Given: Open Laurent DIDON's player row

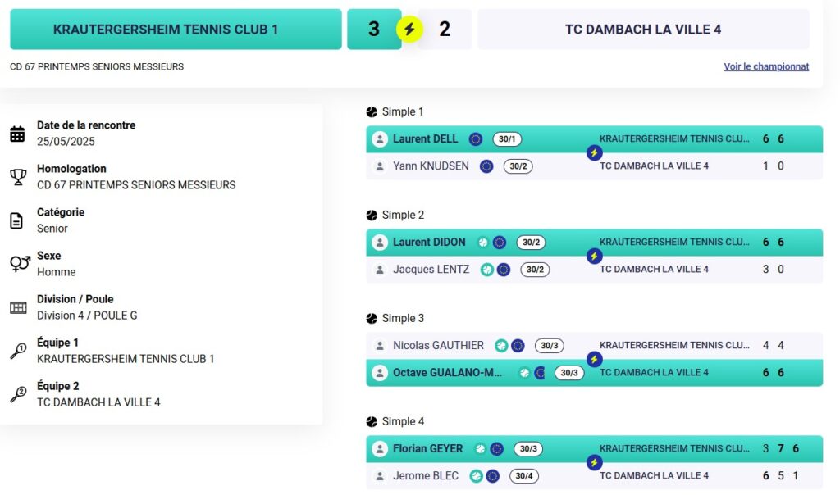Looking at the screenshot, I should pos(594,243).
